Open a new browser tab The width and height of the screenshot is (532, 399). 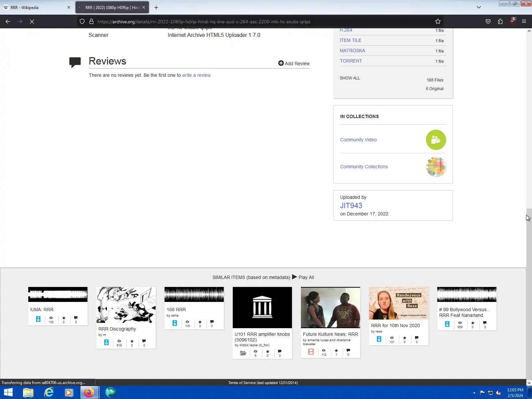[x=156, y=7]
